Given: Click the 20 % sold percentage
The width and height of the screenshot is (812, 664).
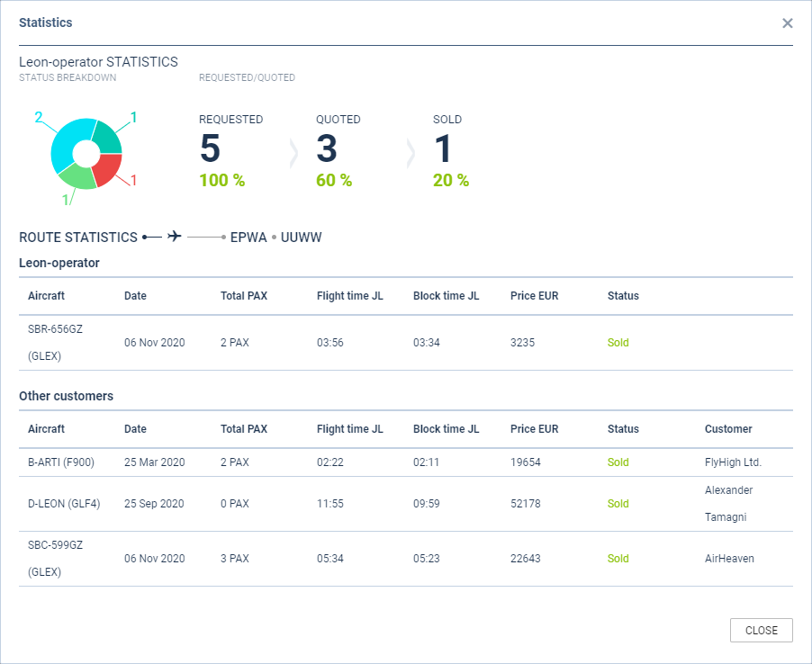Looking at the screenshot, I should tap(451, 180).
